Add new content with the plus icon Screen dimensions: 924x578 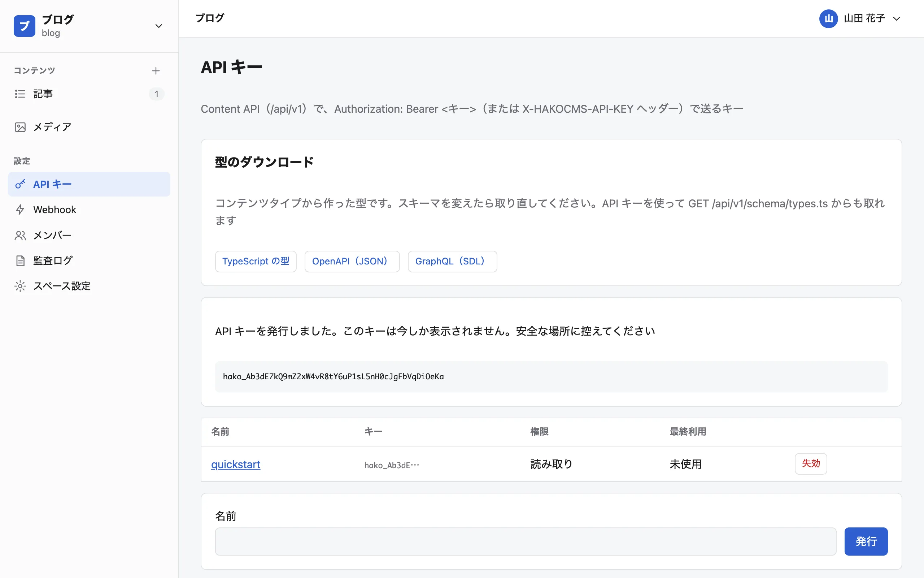coord(156,71)
